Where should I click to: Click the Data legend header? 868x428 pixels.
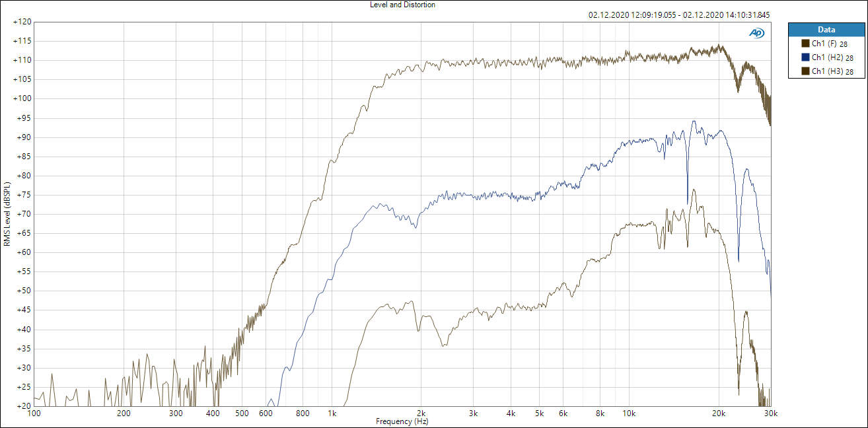tap(826, 30)
